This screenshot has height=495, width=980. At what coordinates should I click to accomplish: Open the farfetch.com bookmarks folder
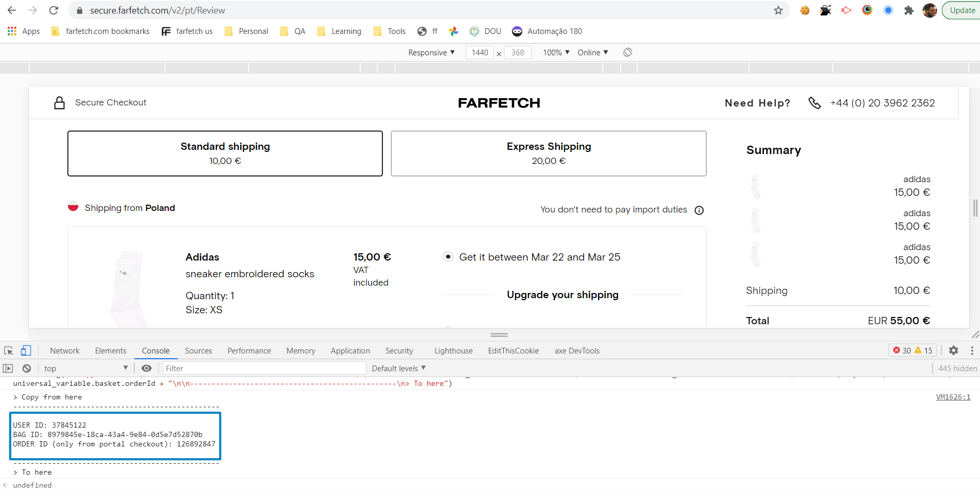pyautogui.click(x=100, y=31)
